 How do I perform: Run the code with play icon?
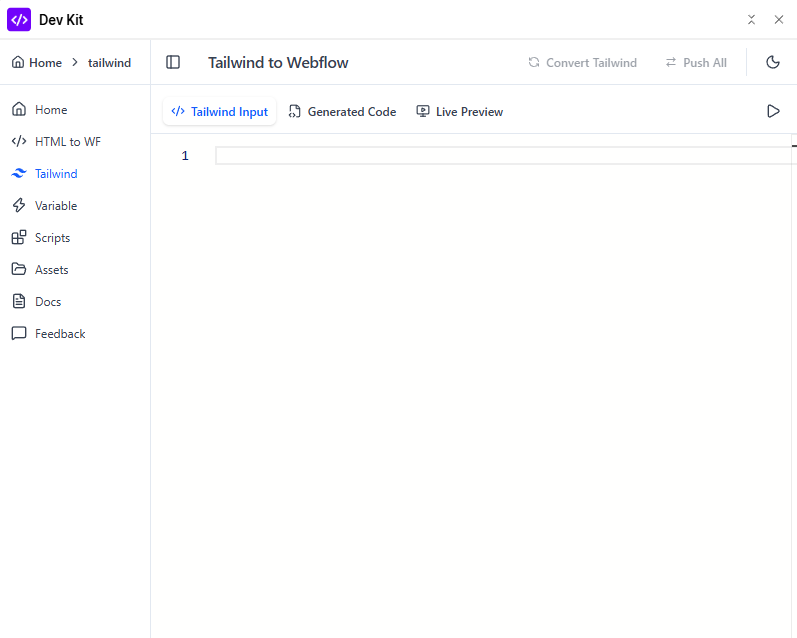(x=773, y=111)
